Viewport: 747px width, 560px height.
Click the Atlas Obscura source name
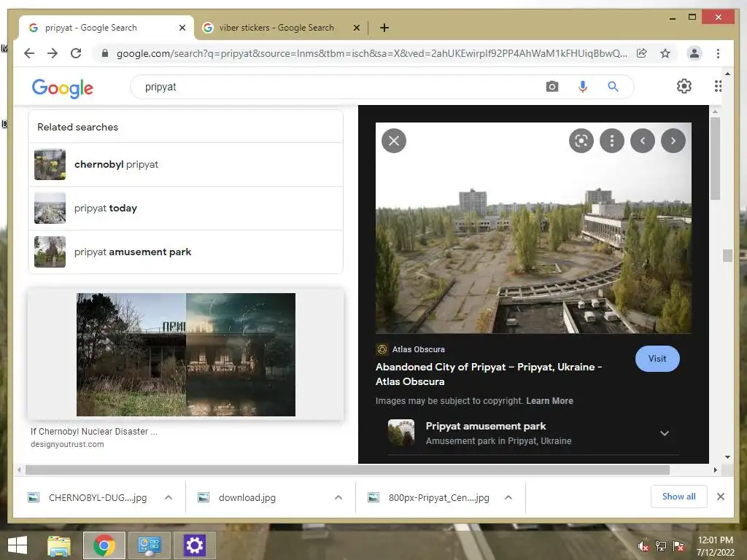pyautogui.click(x=418, y=349)
